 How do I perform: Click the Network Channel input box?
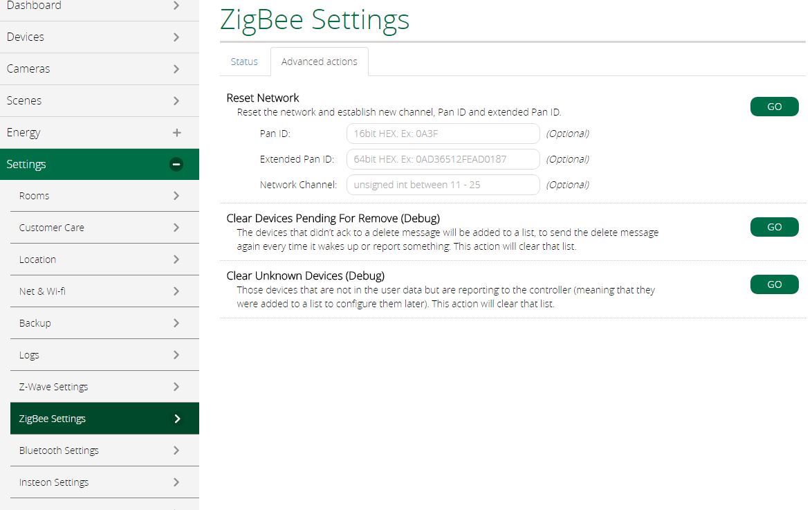click(x=443, y=185)
